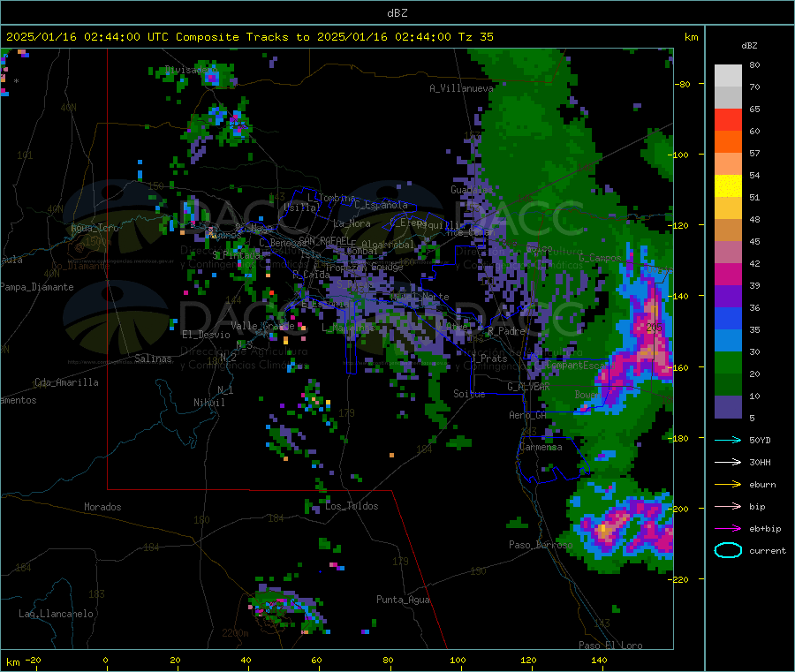Click the Guadales place label
The height and width of the screenshot is (672, 795).
[x=472, y=190]
